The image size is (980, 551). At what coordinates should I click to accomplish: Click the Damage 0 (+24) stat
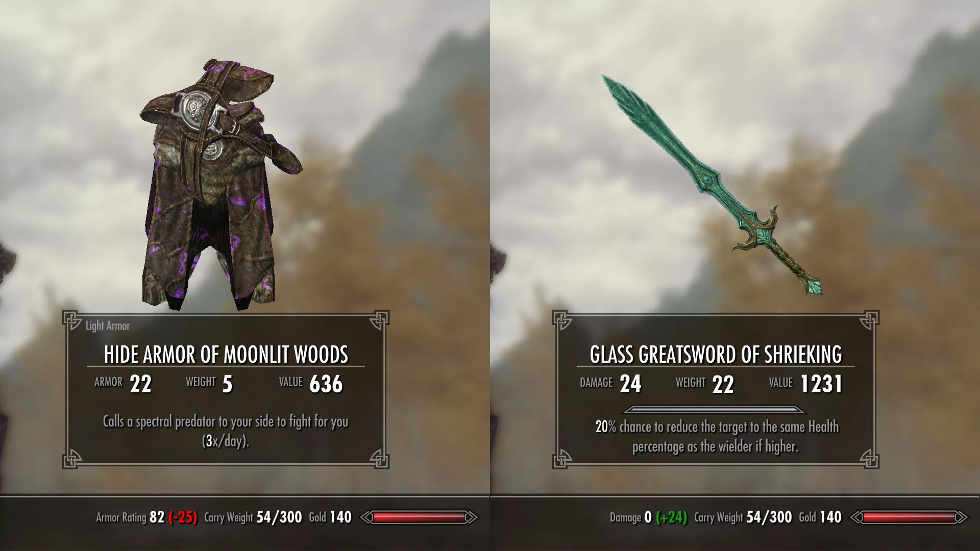649,517
